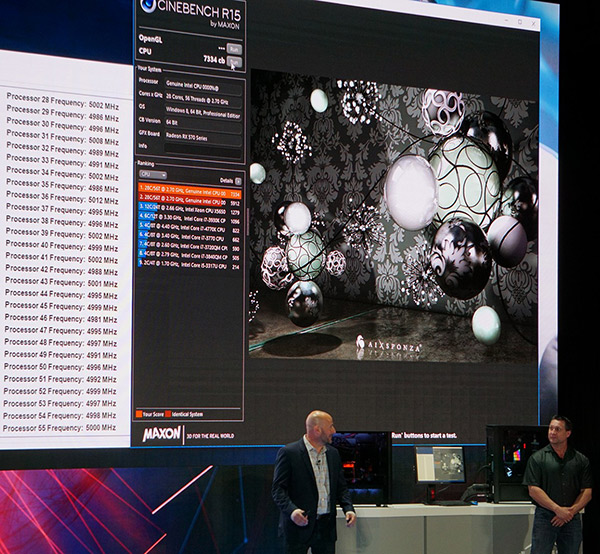Click 'Processor 33 Frequency: 4991 MHz' line
This screenshot has width=600, height=554.
click(x=62, y=161)
